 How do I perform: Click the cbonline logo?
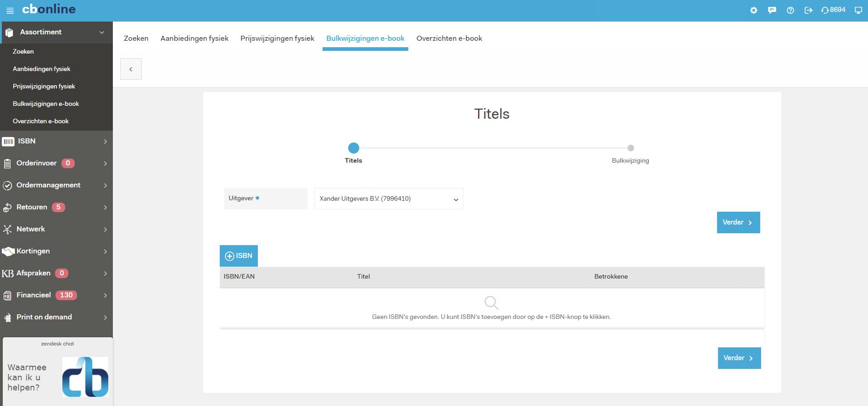click(49, 9)
